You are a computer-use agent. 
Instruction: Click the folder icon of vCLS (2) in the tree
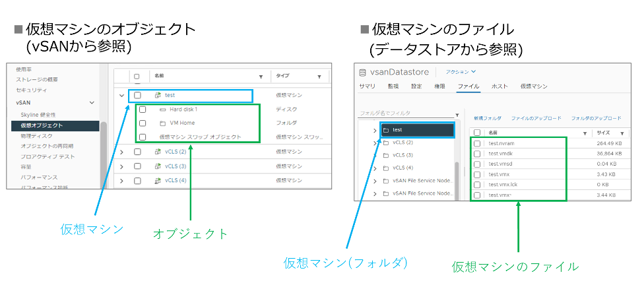(386, 143)
